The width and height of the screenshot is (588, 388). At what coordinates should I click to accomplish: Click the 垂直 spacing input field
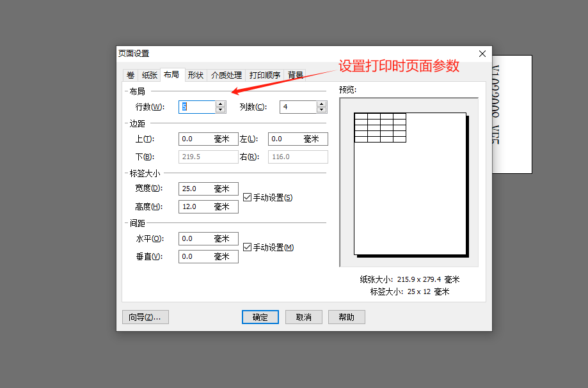[209, 256]
